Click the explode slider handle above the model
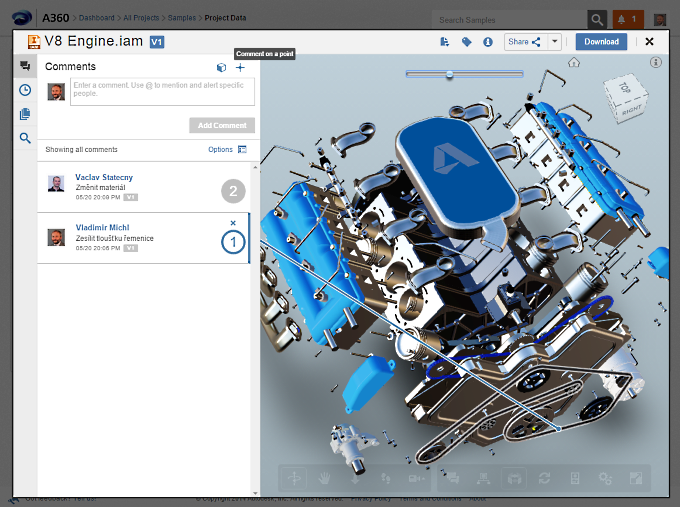The image size is (680, 507). coord(450,75)
